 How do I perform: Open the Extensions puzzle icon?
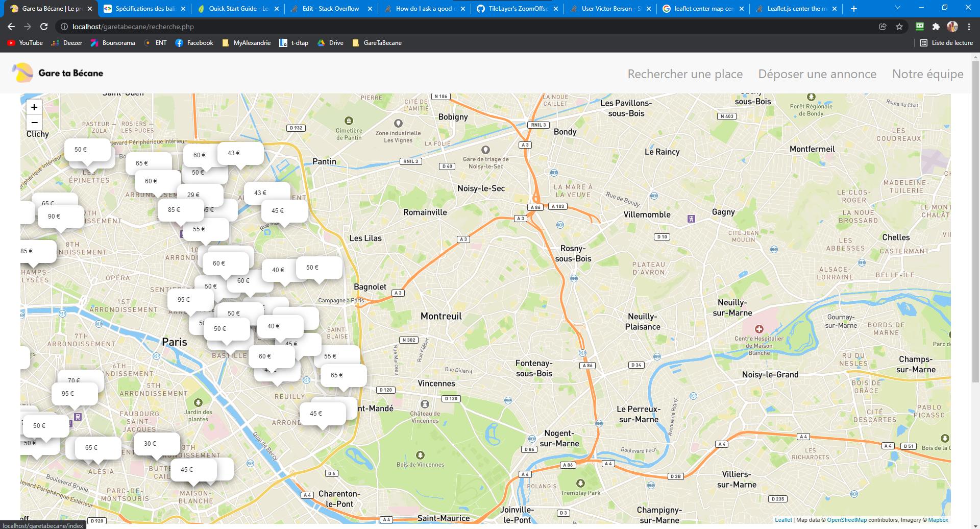point(936,27)
